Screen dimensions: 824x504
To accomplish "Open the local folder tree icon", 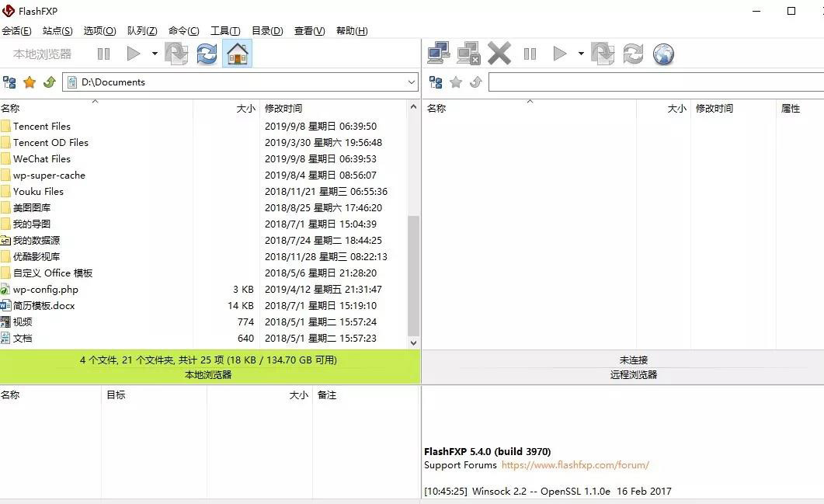I will coord(10,82).
